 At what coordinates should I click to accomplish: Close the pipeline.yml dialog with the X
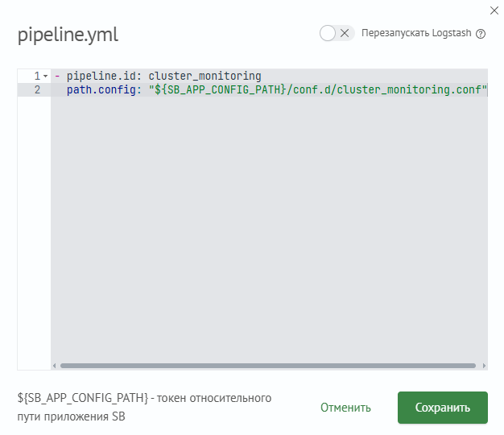click(494, 10)
